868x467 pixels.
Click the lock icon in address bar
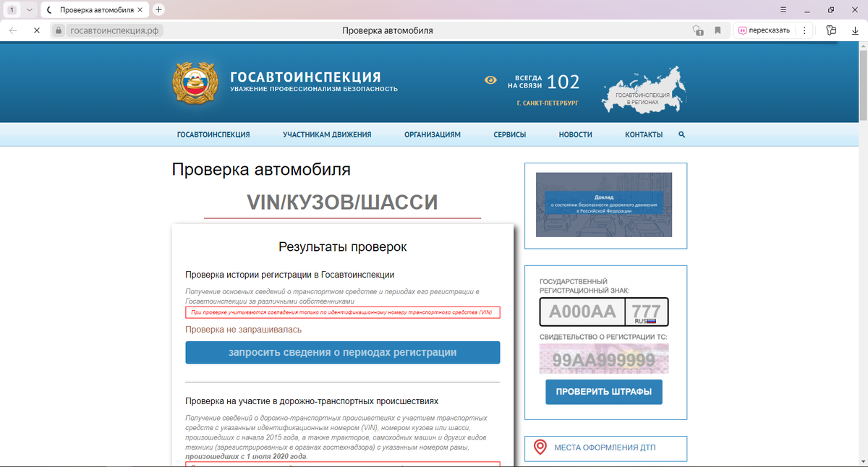click(59, 30)
